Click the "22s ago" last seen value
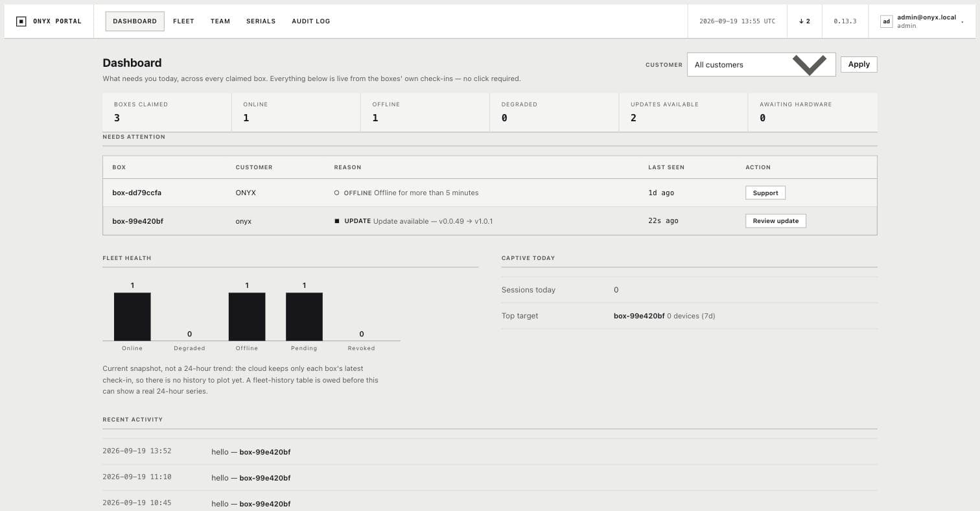980x511 pixels. 663,221
